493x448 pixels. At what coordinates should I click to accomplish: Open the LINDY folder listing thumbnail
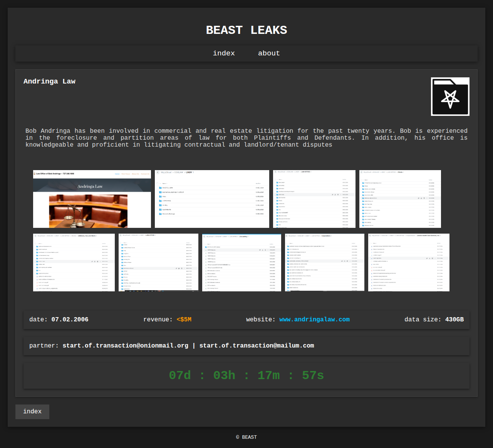(x=212, y=199)
